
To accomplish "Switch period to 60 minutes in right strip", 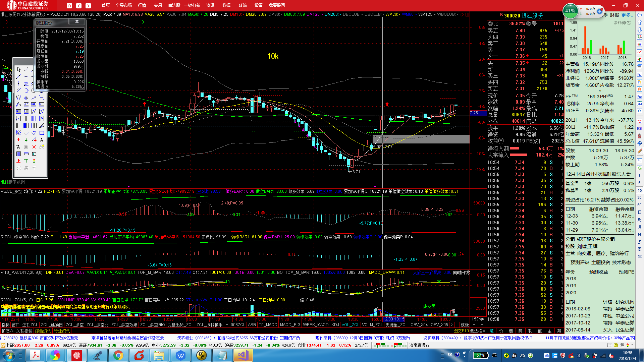I will [640, 205].
